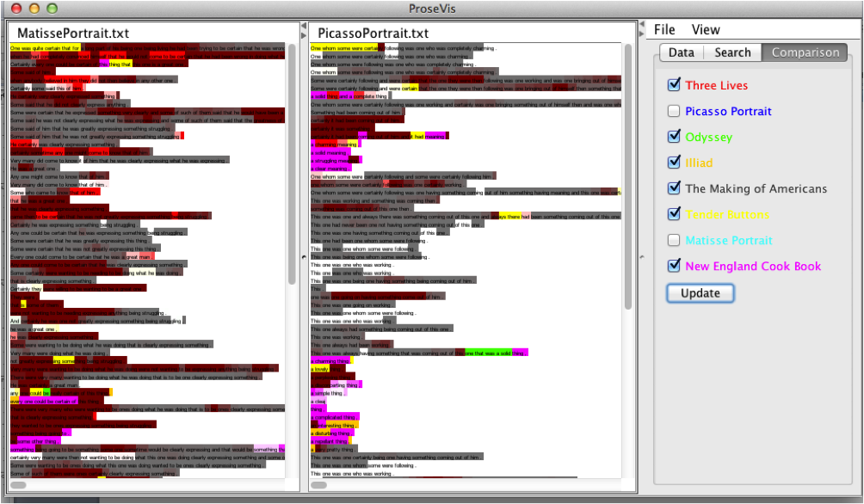
Task: Disable the Odyssey comparison checkbox
Action: [x=673, y=137]
